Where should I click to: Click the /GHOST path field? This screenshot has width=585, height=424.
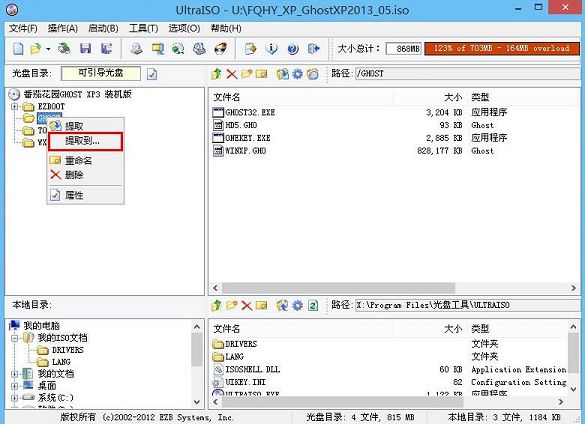tap(467, 74)
